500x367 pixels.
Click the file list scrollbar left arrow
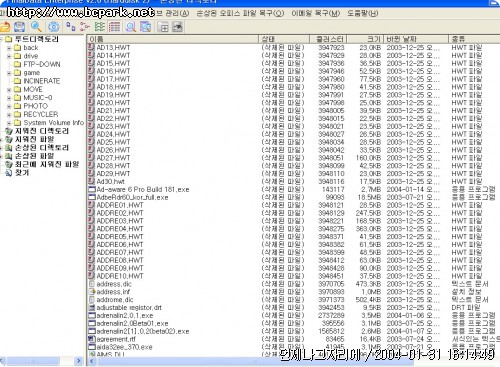click(x=92, y=361)
